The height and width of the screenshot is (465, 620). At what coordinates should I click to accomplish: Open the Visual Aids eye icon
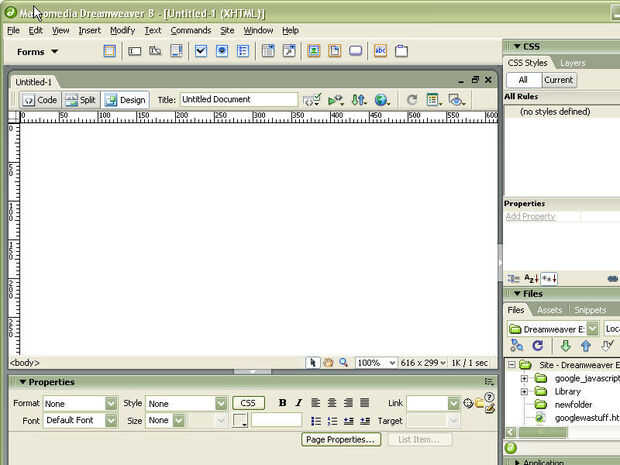pos(457,100)
